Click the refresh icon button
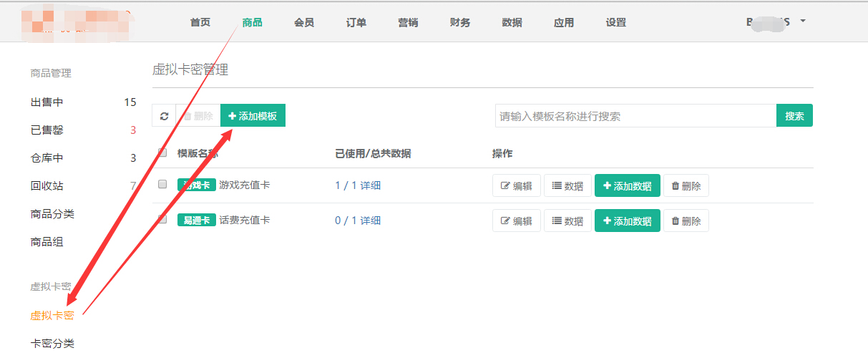Image resolution: width=868 pixels, height=358 pixels. 164,116
